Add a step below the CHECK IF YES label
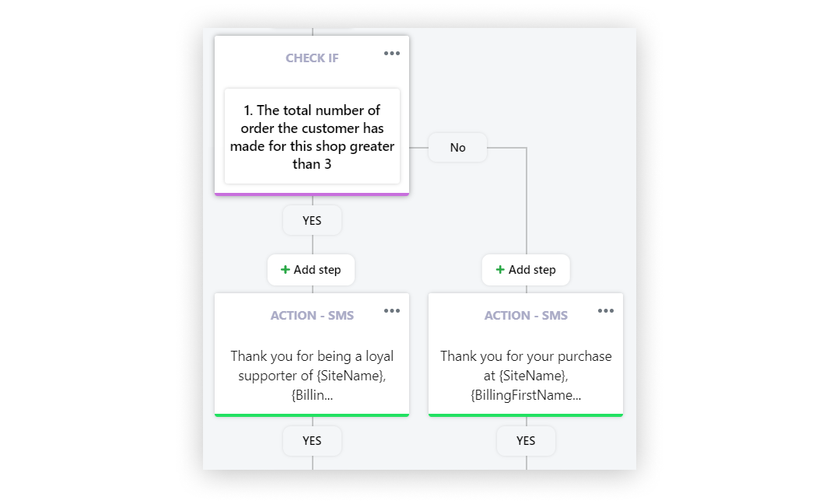Image resolution: width=840 pixels, height=504 pixels. coord(311,270)
